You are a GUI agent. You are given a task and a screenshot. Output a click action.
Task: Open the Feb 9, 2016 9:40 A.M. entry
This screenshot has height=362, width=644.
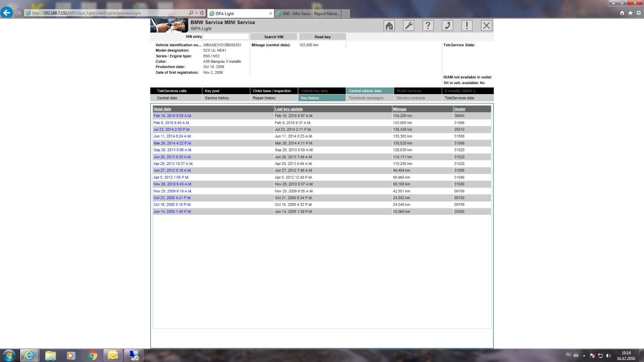pyautogui.click(x=171, y=123)
